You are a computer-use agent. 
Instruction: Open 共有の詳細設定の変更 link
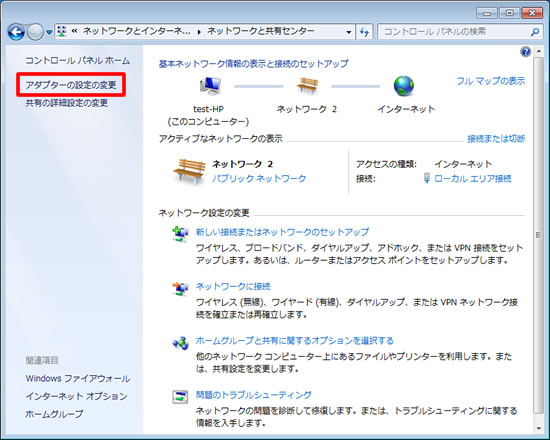[67, 103]
